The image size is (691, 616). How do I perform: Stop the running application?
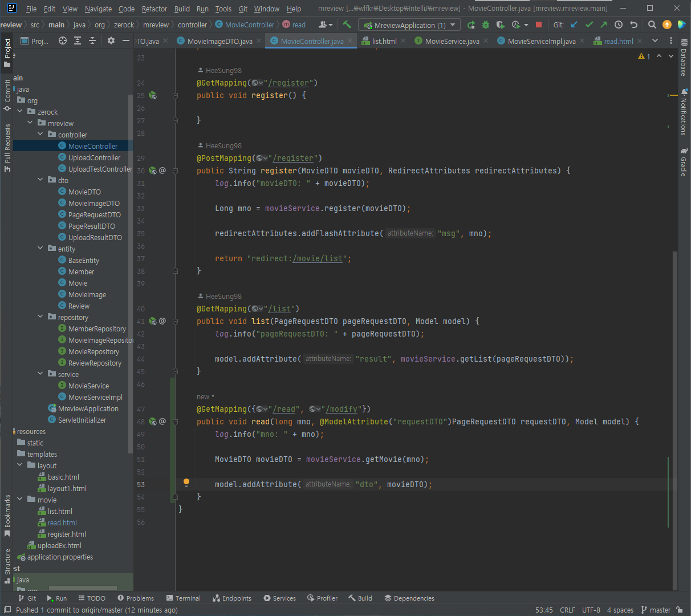(x=539, y=25)
